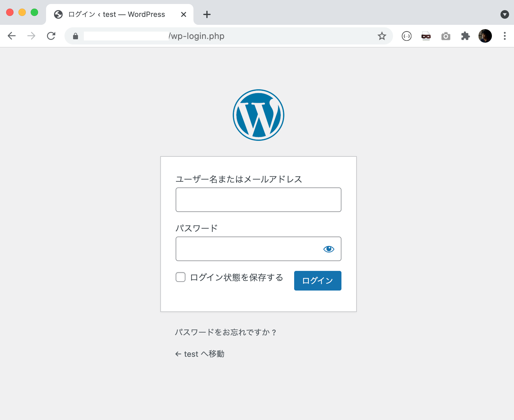The image size is (514, 420).
Task: Toggle password visibility with eye icon
Action: click(329, 249)
